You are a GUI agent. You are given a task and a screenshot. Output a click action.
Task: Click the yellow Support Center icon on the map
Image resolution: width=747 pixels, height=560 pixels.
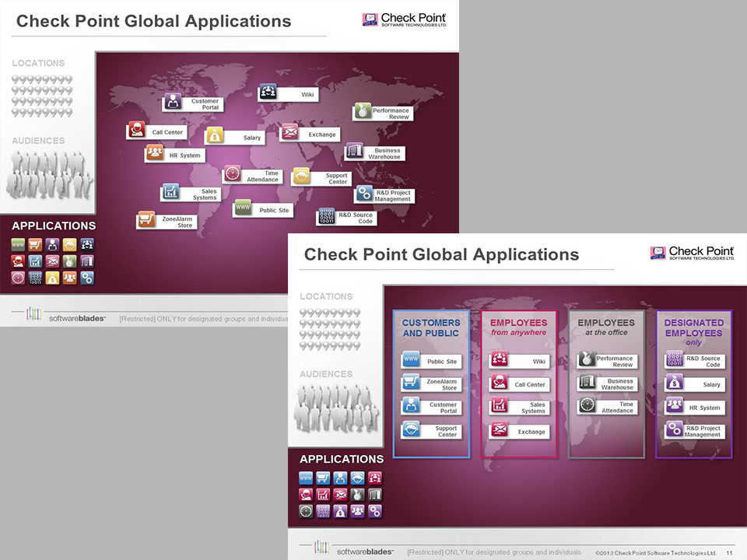302,176
